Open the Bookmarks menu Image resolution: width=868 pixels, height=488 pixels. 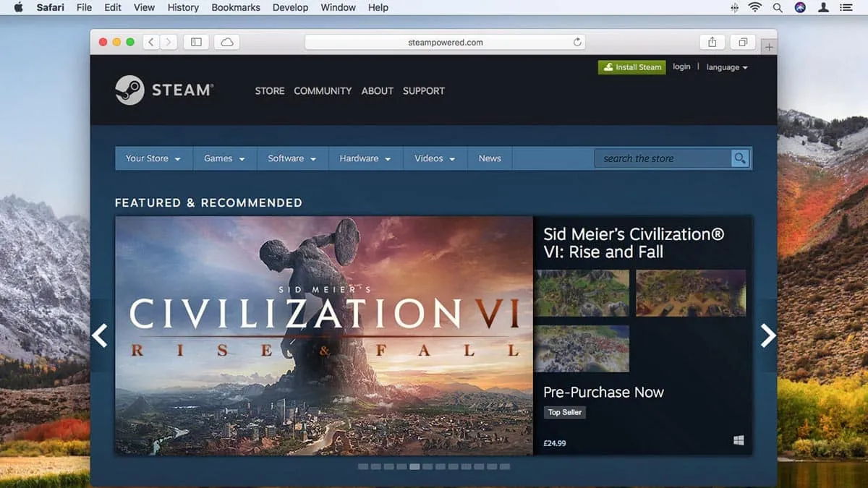point(236,7)
